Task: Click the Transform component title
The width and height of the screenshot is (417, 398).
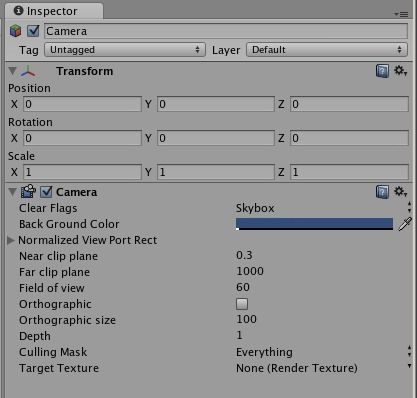Action: [x=84, y=71]
